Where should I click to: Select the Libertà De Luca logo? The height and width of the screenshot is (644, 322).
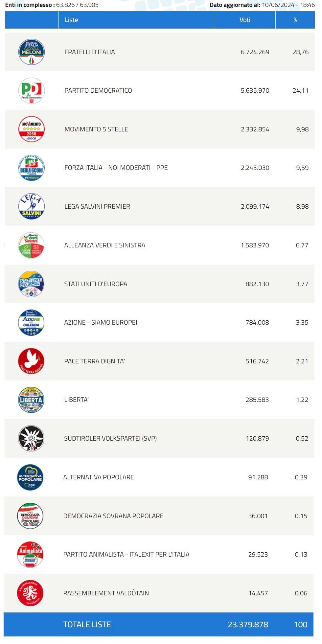tap(31, 400)
